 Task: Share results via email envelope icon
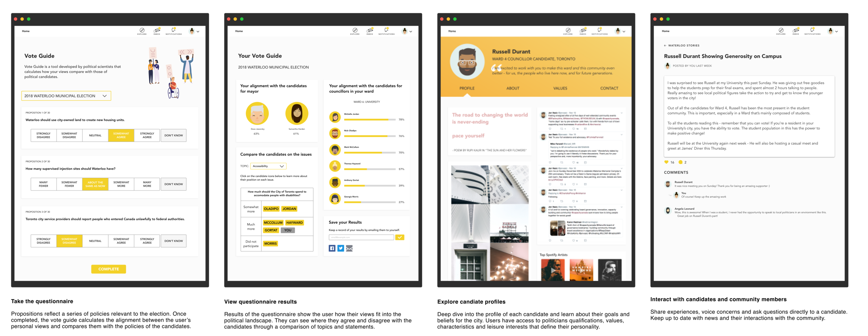[349, 248]
